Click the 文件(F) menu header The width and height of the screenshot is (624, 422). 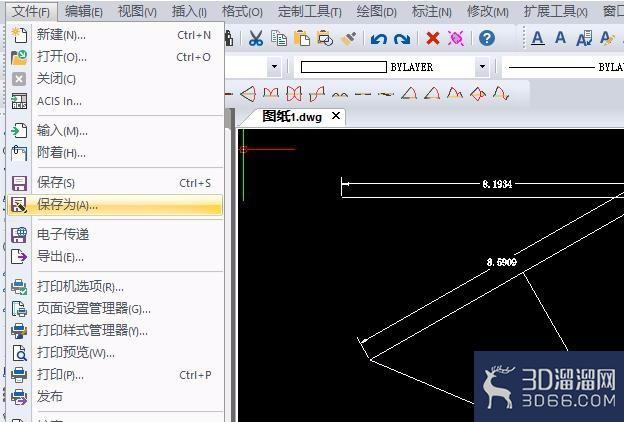click(x=31, y=11)
